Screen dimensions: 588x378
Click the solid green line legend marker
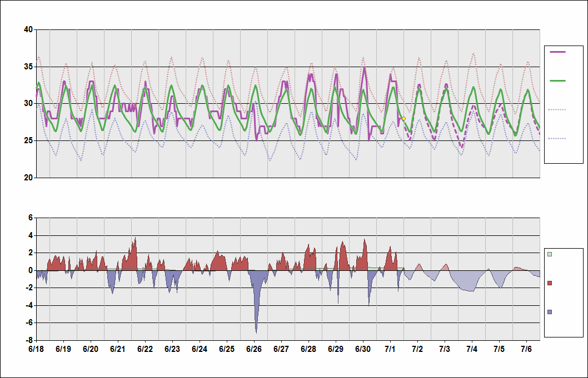[557, 80]
